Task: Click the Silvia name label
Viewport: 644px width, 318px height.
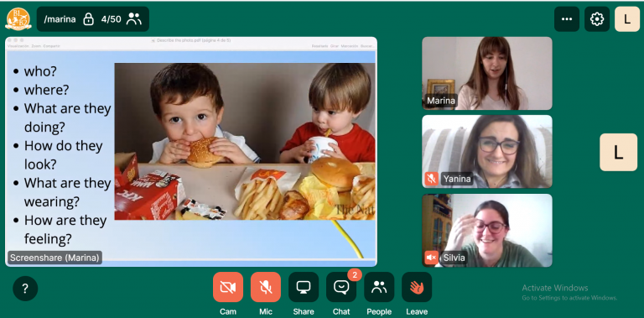Action: point(454,258)
